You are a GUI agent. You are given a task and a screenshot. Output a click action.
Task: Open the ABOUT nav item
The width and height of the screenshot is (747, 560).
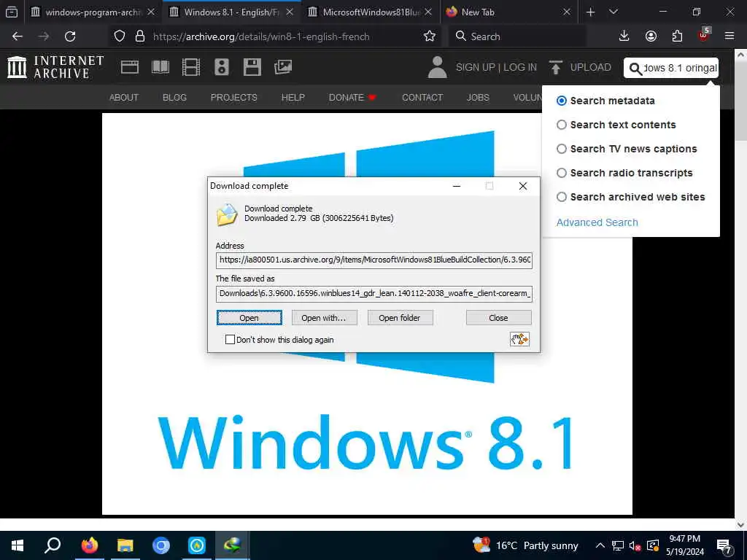tap(124, 98)
